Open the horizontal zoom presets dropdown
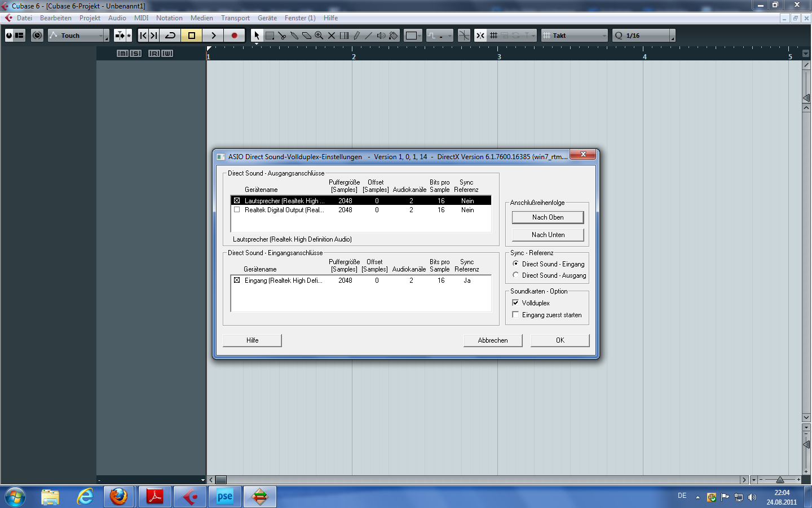The height and width of the screenshot is (508, 812). pyautogui.click(x=754, y=480)
